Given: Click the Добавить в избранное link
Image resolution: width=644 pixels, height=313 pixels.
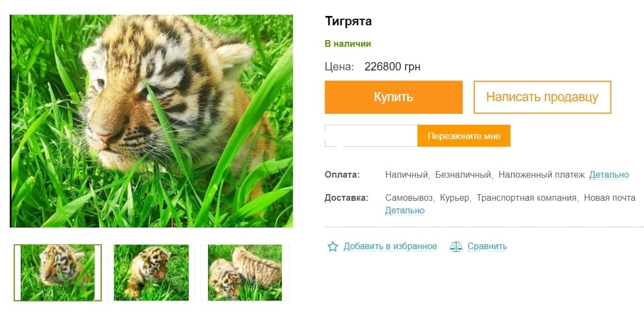Looking at the screenshot, I should click(390, 246).
